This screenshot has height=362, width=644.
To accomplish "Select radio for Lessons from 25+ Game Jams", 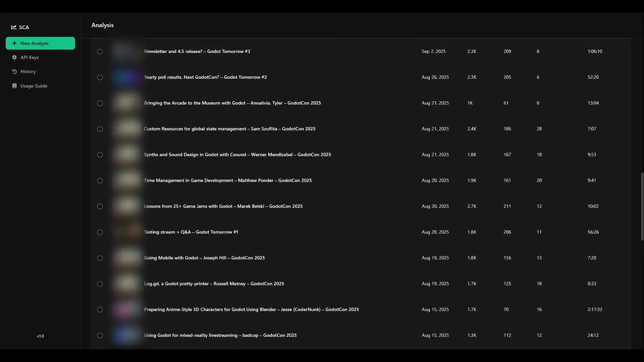I will tap(100, 206).
